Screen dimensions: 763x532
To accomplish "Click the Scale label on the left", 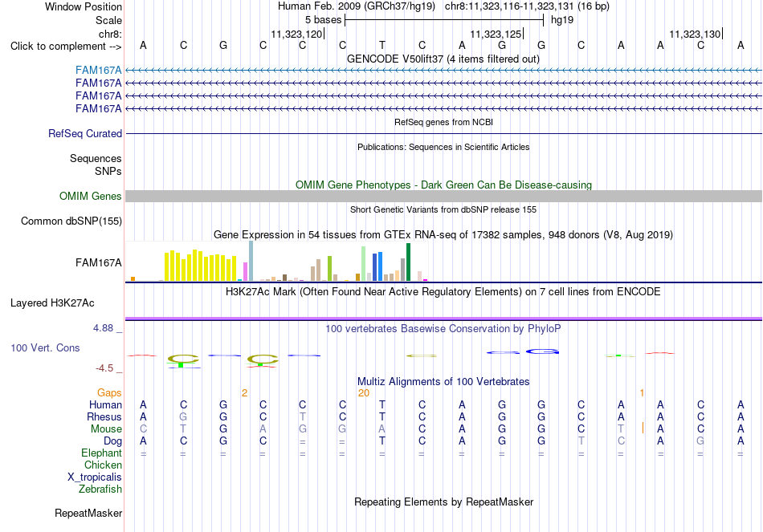I will (x=109, y=20).
